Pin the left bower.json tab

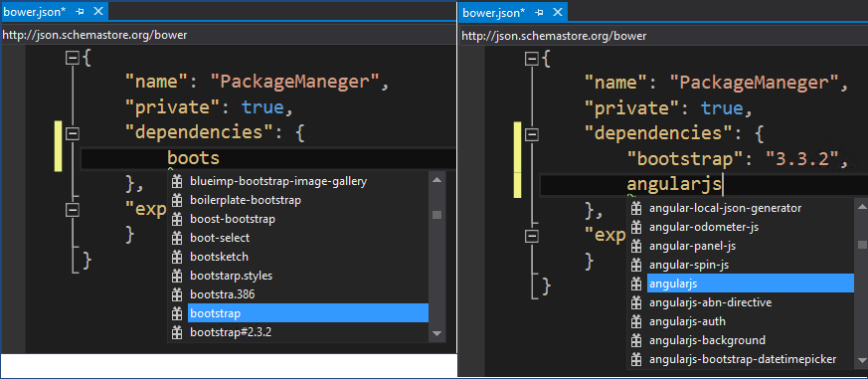[x=81, y=11]
